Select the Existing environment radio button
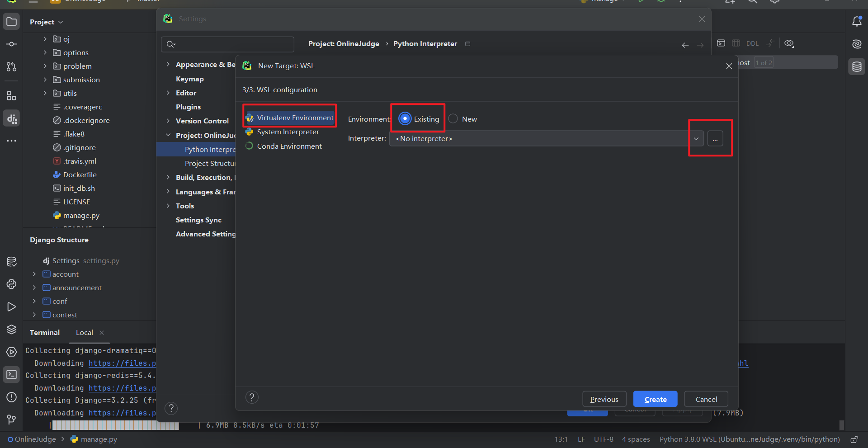868x448 pixels. tap(405, 119)
